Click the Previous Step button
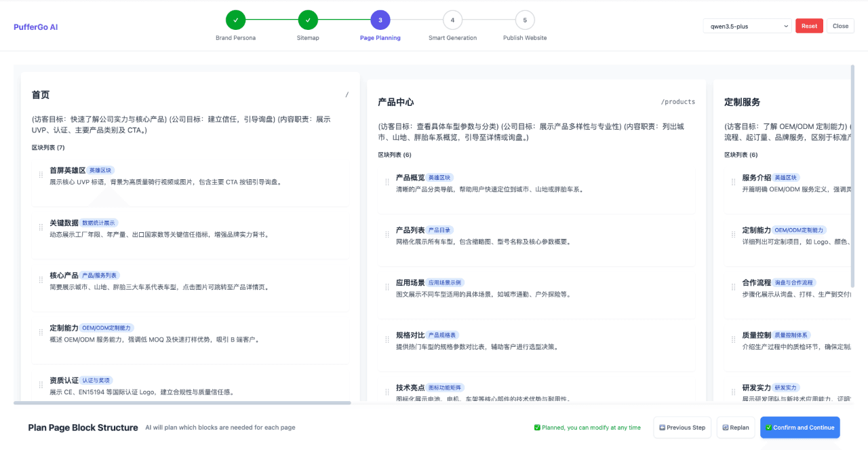 pyautogui.click(x=682, y=428)
